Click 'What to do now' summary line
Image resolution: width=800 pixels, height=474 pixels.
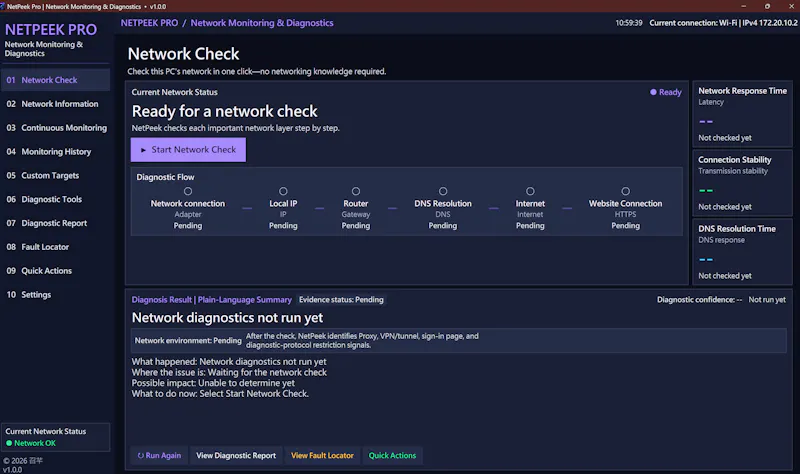point(220,394)
